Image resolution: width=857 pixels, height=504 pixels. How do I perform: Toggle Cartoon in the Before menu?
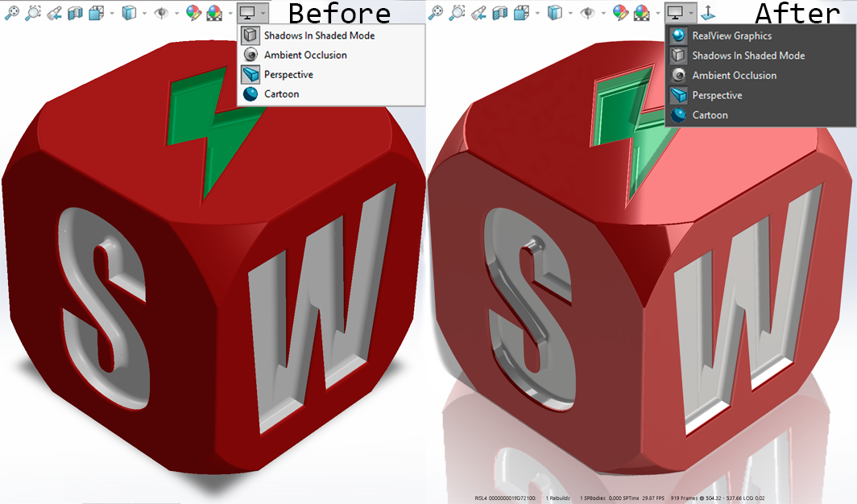(331, 94)
